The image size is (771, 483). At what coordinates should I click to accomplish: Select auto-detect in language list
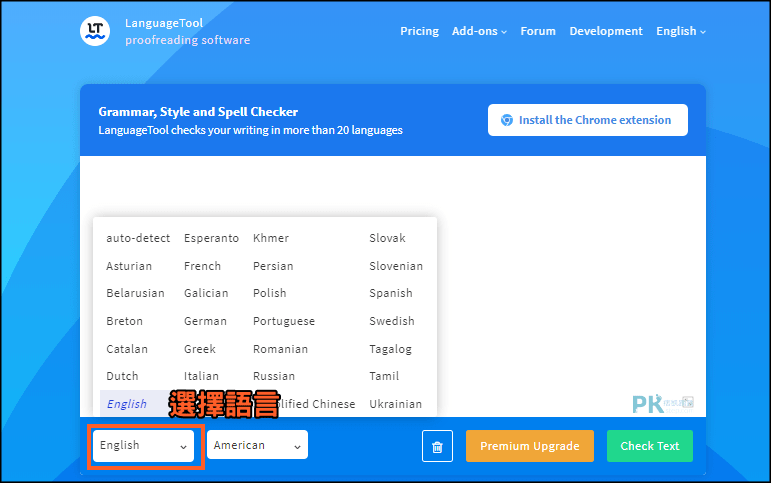click(138, 238)
